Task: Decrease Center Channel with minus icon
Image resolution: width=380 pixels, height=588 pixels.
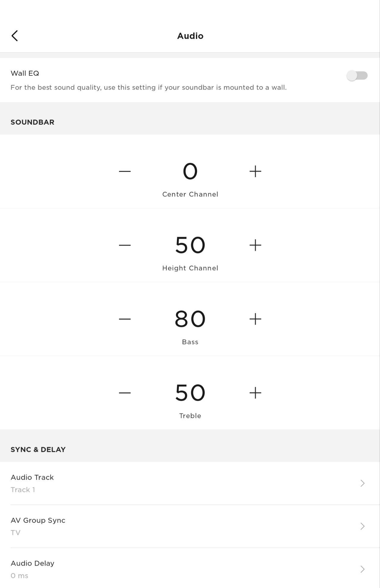Action: pyautogui.click(x=125, y=171)
